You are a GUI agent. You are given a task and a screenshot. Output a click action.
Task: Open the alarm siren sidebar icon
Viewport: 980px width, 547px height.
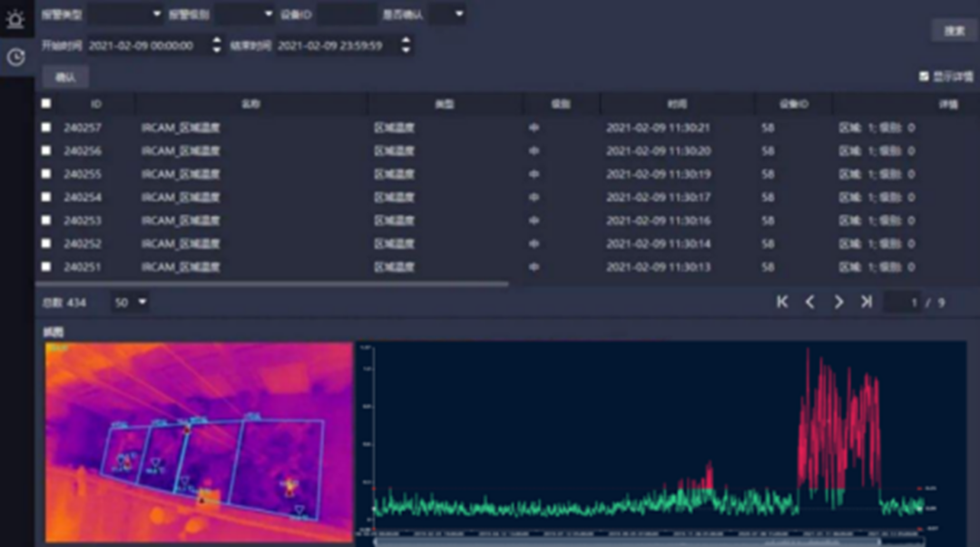coord(15,18)
